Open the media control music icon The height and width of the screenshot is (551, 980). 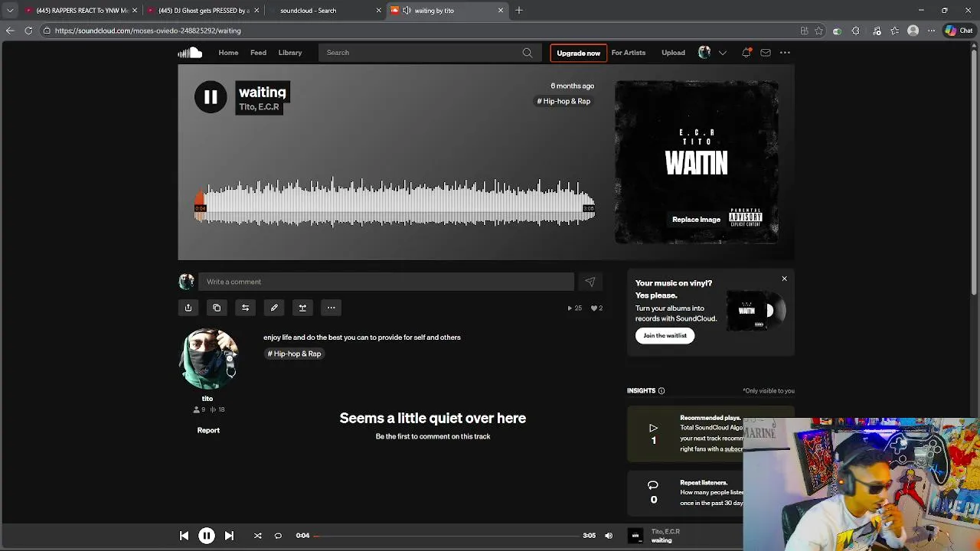coord(877,31)
